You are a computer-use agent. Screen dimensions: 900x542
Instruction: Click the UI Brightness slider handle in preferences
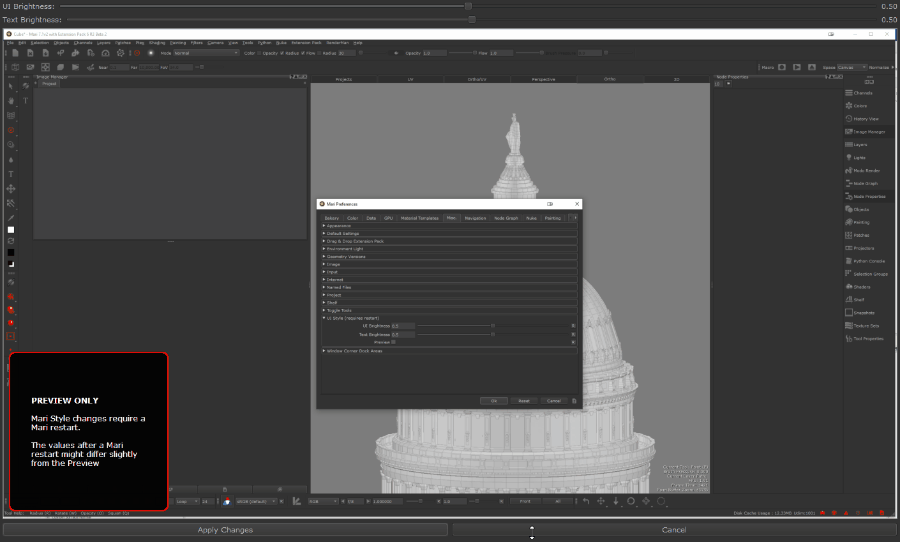pos(492,326)
